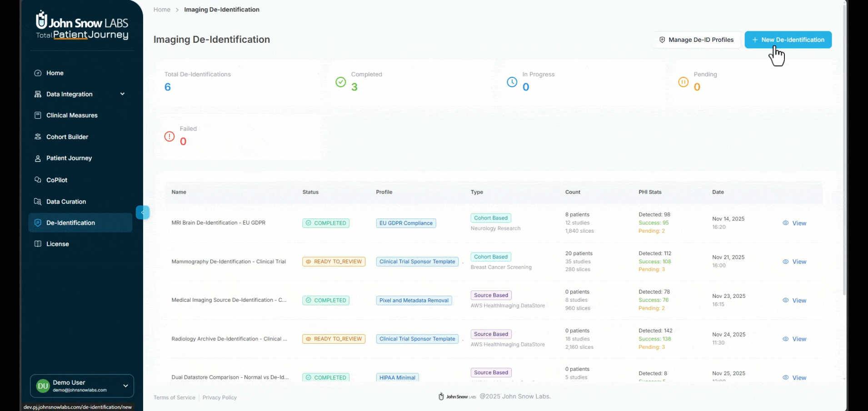Click the Home icon in sidebar
Screen dimensions: 868x411
pyautogui.click(x=38, y=73)
